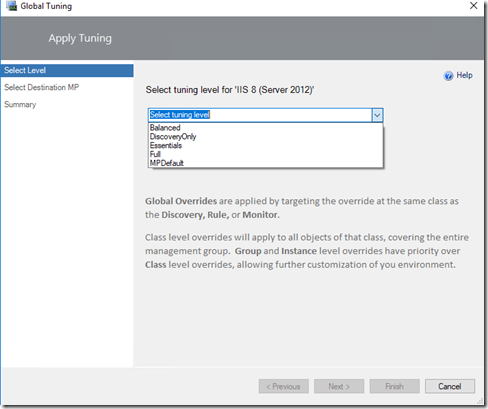This screenshot has height=409, width=488.
Task: Open the Summary step
Action: [x=20, y=105]
